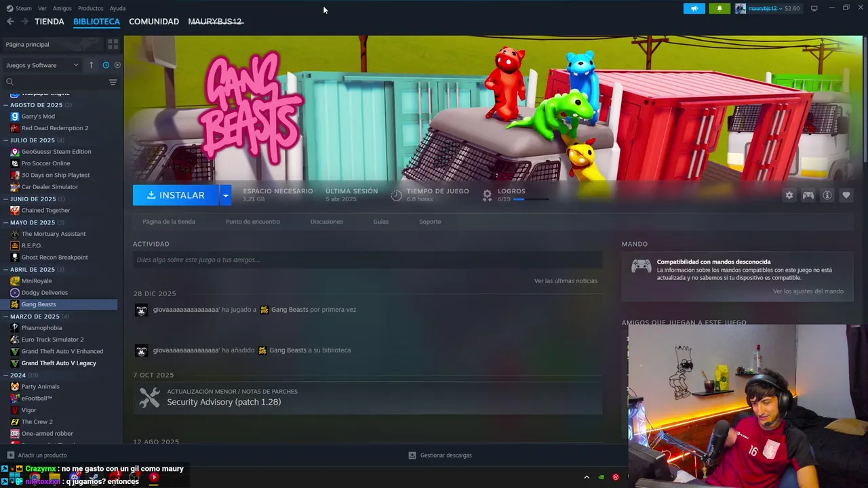Collapse the MAYO DE 2025 group
This screenshot has width=868, height=488.
[x=5, y=222]
